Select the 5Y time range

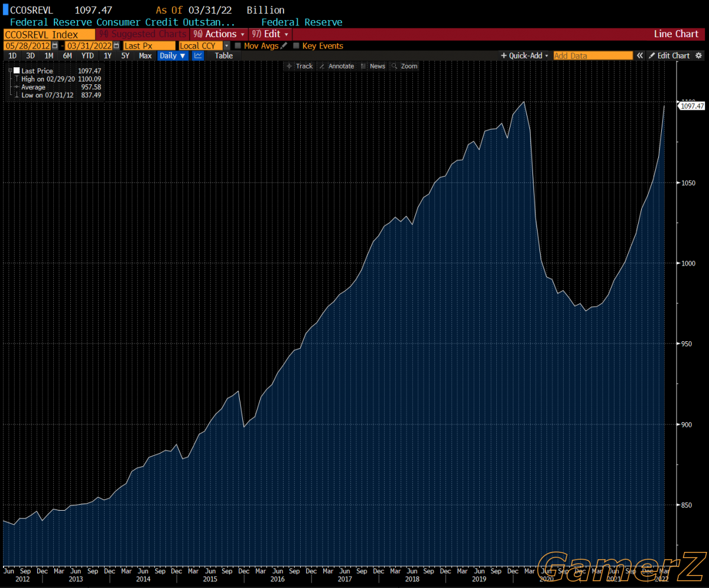[x=125, y=55]
